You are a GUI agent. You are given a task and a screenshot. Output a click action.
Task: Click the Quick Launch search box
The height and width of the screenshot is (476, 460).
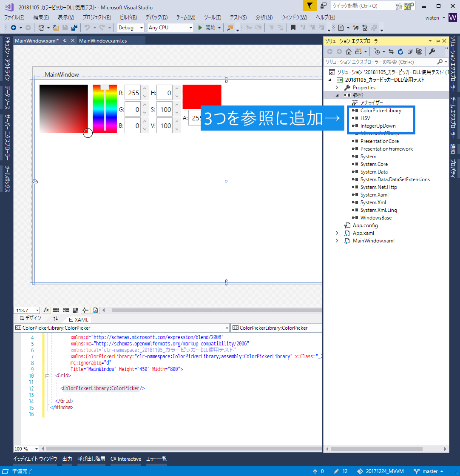(x=363, y=6)
